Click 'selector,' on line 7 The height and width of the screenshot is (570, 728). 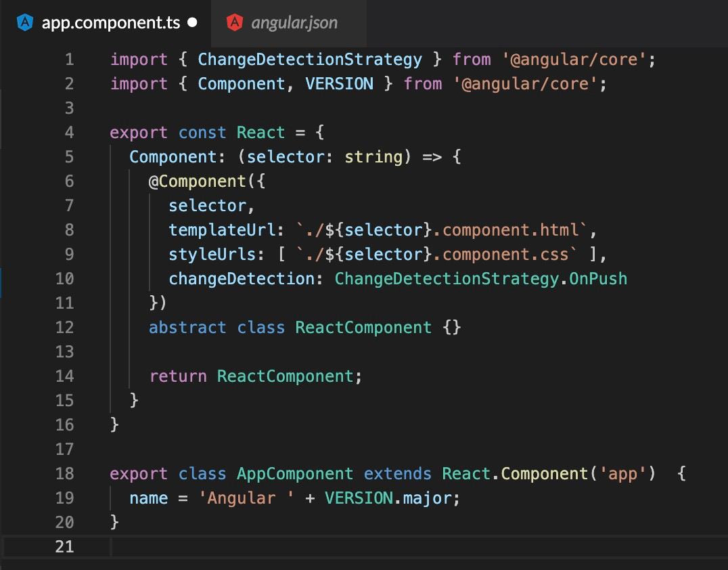pyautogui.click(x=212, y=205)
